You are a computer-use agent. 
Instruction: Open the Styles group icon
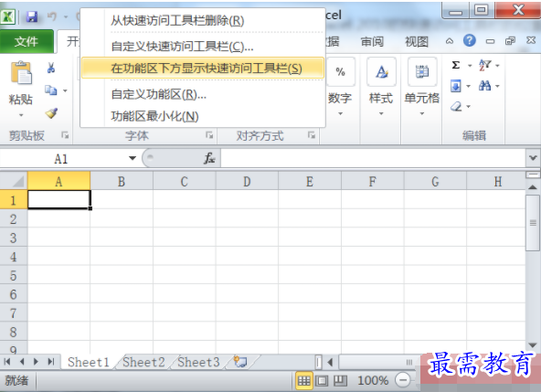pos(381,72)
